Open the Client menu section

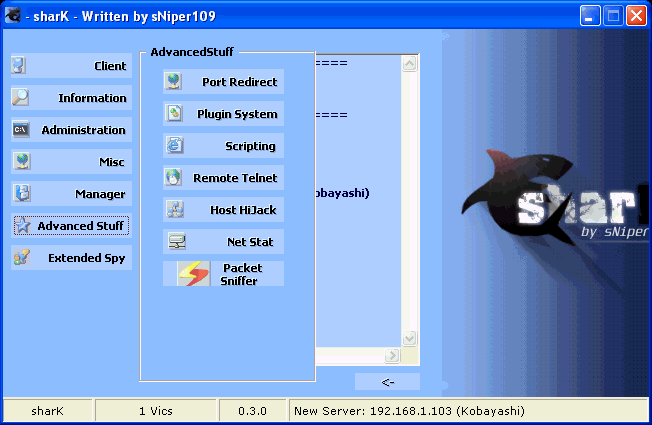coord(71,66)
